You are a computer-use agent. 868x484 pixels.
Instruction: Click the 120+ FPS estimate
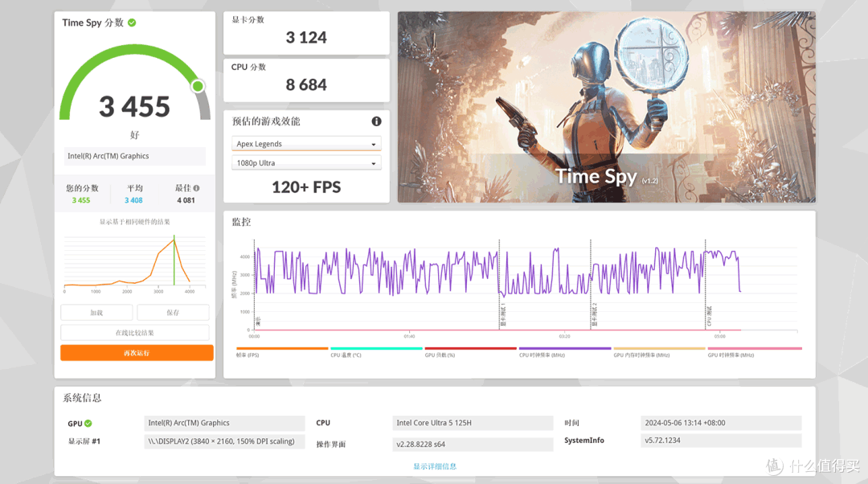click(306, 187)
